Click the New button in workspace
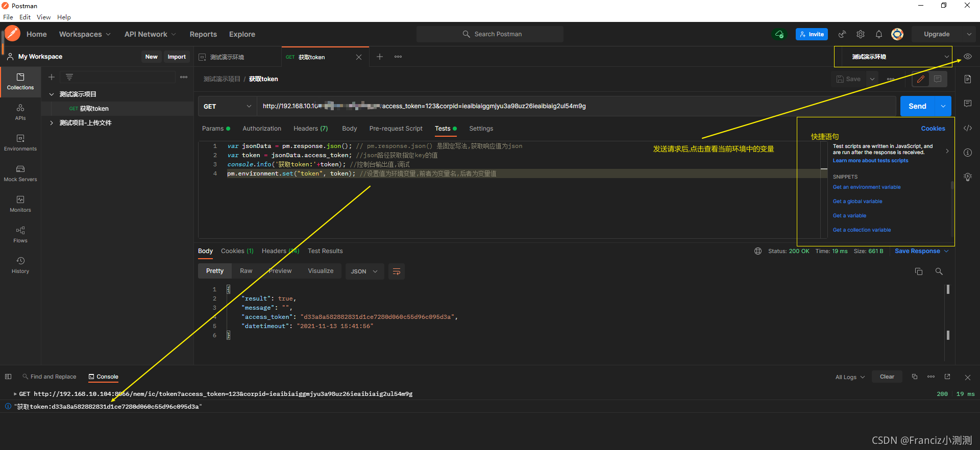Viewport: 980px width, 450px height. click(x=151, y=57)
